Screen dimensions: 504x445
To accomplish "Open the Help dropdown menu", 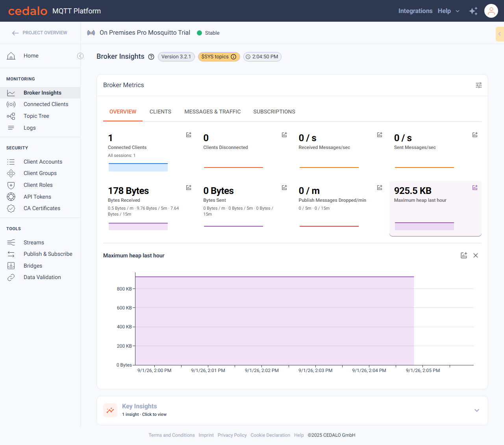I will pyautogui.click(x=448, y=11).
